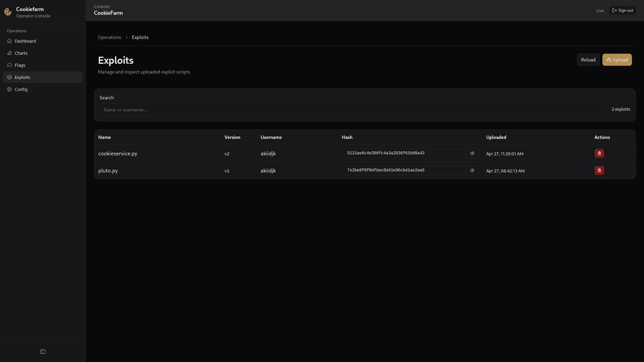Open the Dashboard section in the sidebar
The height and width of the screenshot is (362, 644).
click(x=25, y=41)
